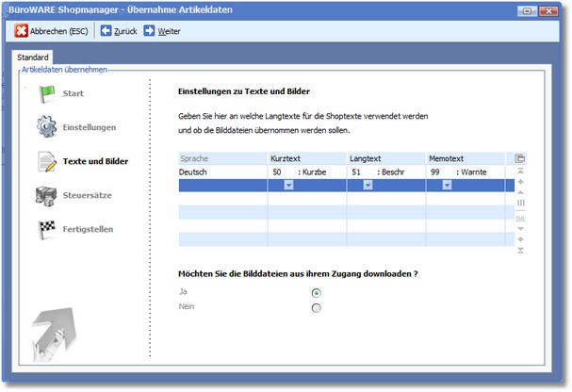Switch to the Standard tab
Image resolution: width=572 pixels, height=392 pixels.
pyautogui.click(x=33, y=57)
